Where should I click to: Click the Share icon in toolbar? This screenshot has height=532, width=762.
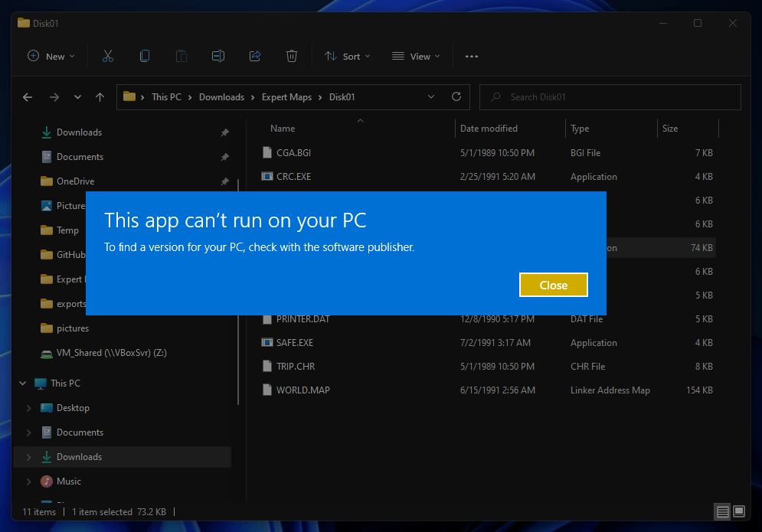[255, 56]
